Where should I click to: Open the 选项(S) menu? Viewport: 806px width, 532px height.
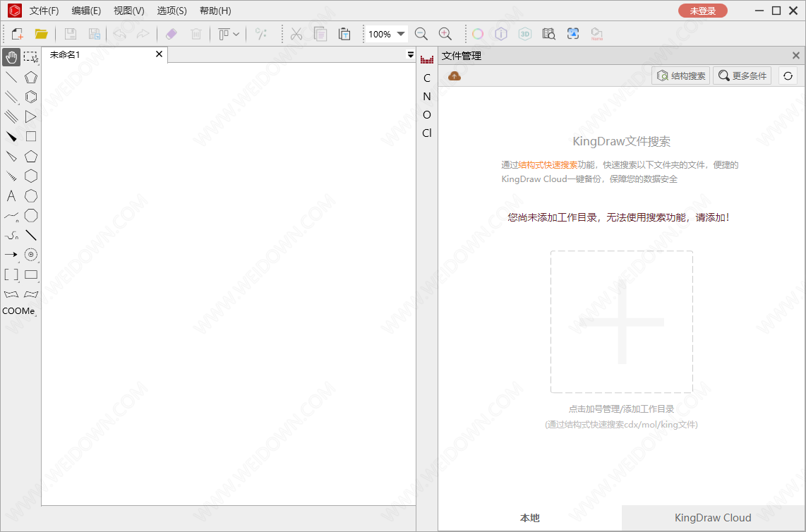coord(172,11)
